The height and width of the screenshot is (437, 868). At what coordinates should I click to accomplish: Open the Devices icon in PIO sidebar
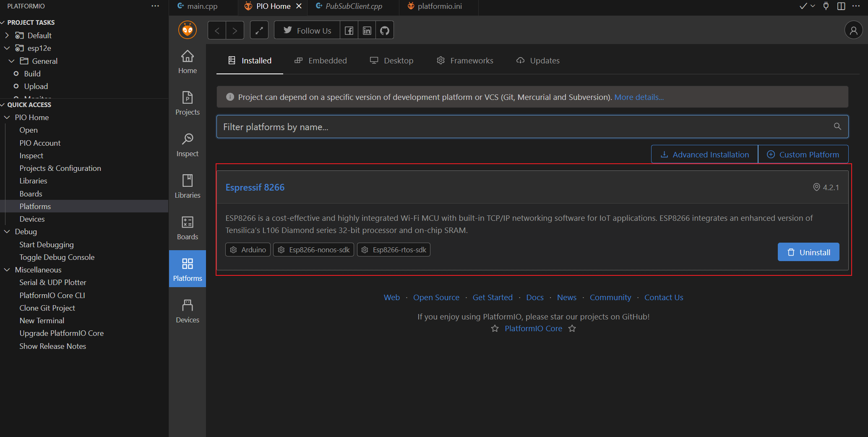coord(187,311)
